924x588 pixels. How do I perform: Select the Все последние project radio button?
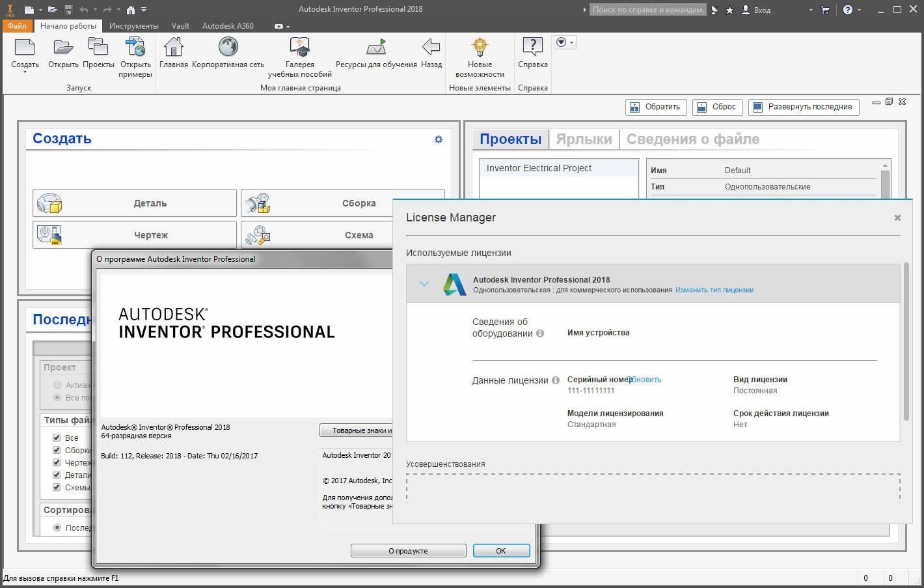(x=57, y=397)
